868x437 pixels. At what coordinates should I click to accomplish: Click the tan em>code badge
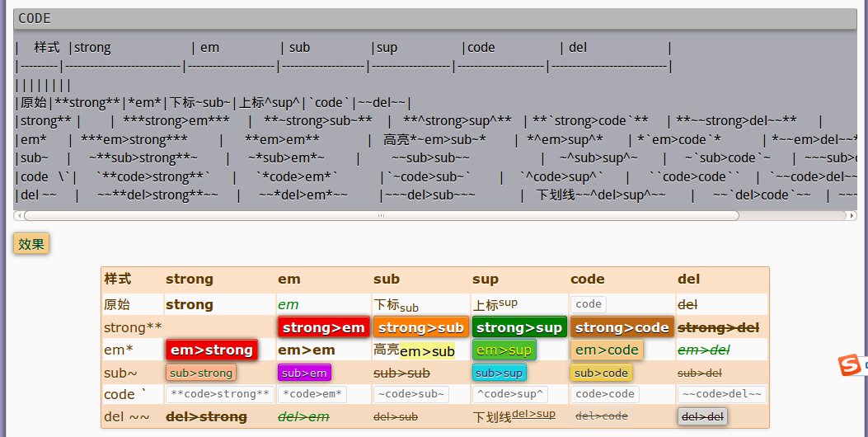click(607, 350)
